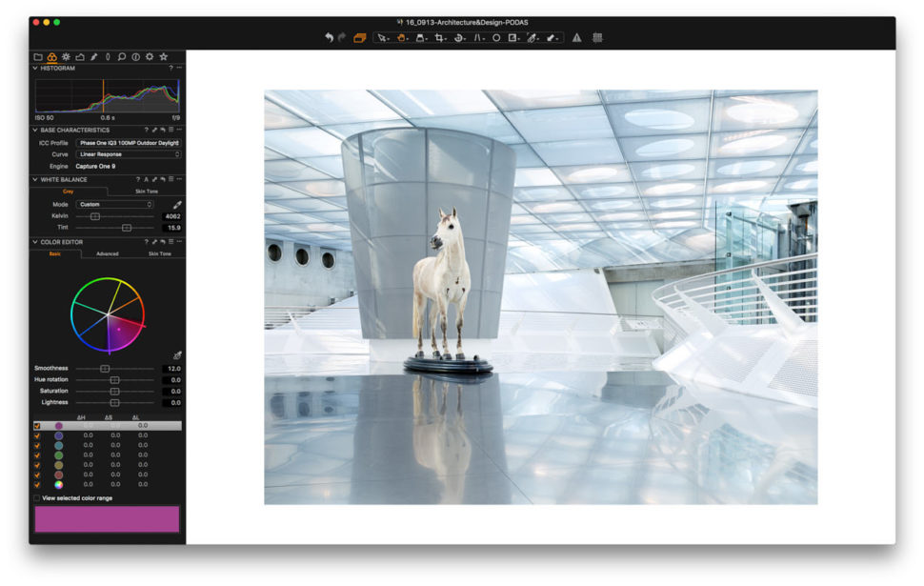Select the Metadata tag tool tab
Viewport: 924px width, 586px height.
(108, 57)
